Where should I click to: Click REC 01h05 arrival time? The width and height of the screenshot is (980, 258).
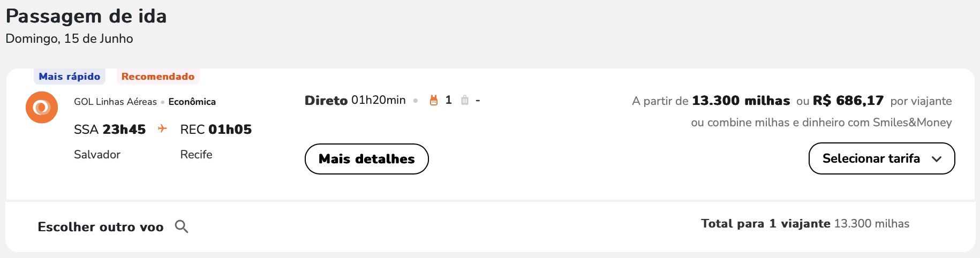click(x=216, y=130)
